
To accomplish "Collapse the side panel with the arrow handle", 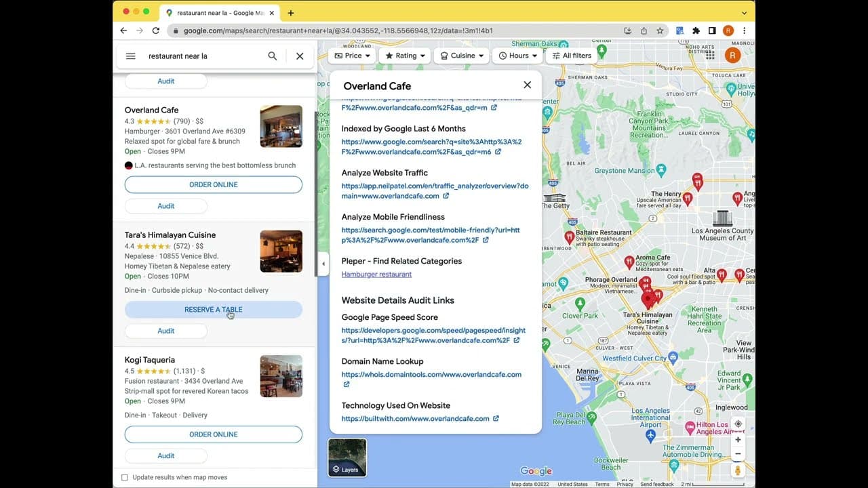I will click(x=323, y=264).
